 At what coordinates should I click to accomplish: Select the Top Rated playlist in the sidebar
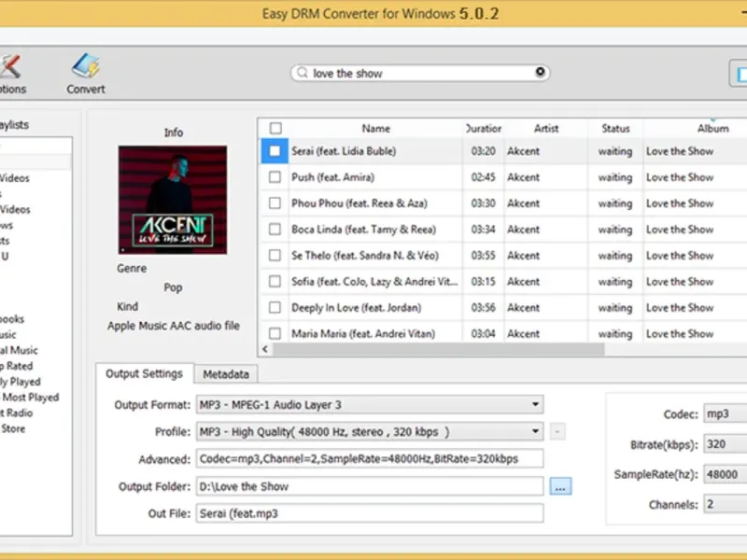17,366
